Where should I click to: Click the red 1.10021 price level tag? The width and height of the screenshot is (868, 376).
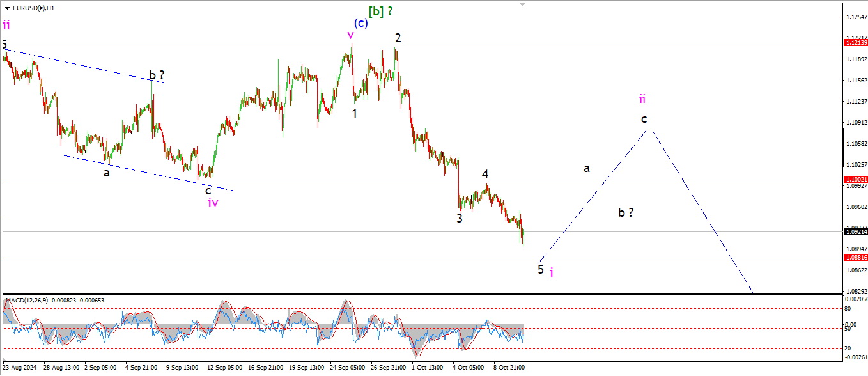tap(855, 180)
